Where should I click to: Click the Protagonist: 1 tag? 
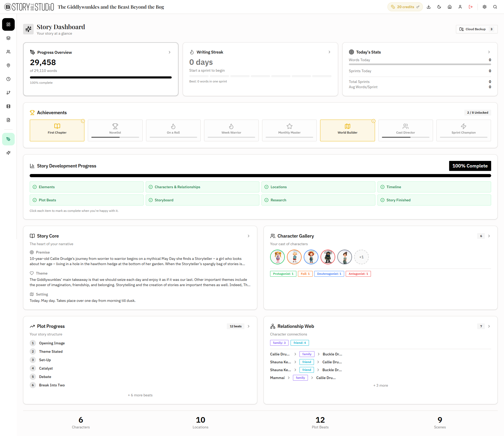click(x=283, y=274)
